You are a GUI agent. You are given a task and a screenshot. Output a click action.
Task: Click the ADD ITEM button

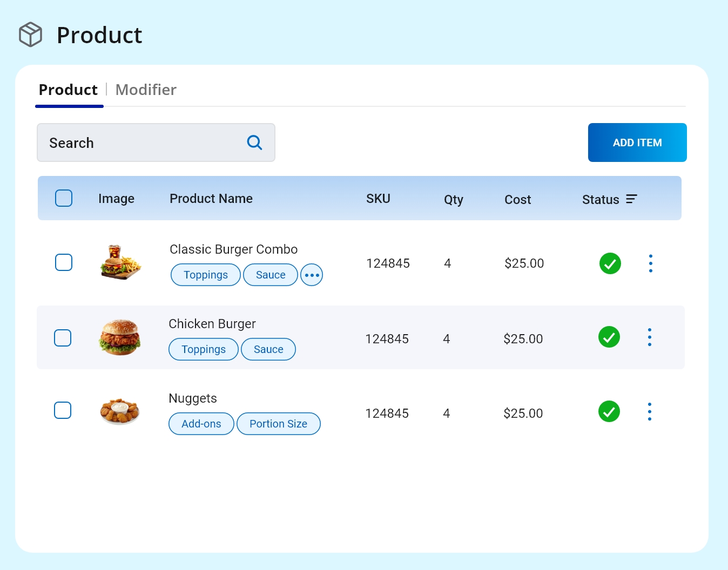click(x=637, y=142)
